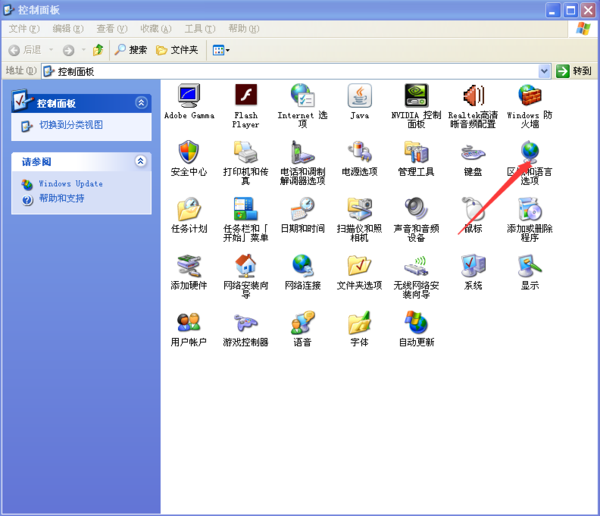Image resolution: width=600 pixels, height=516 pixels.
Task: Open Internet 选项 icon
Action: point(302,95)
